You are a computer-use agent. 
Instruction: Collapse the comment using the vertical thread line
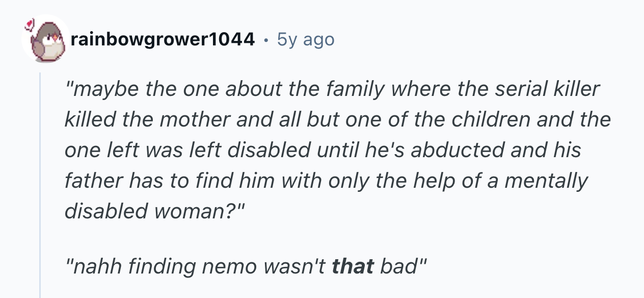pos(41,185)
